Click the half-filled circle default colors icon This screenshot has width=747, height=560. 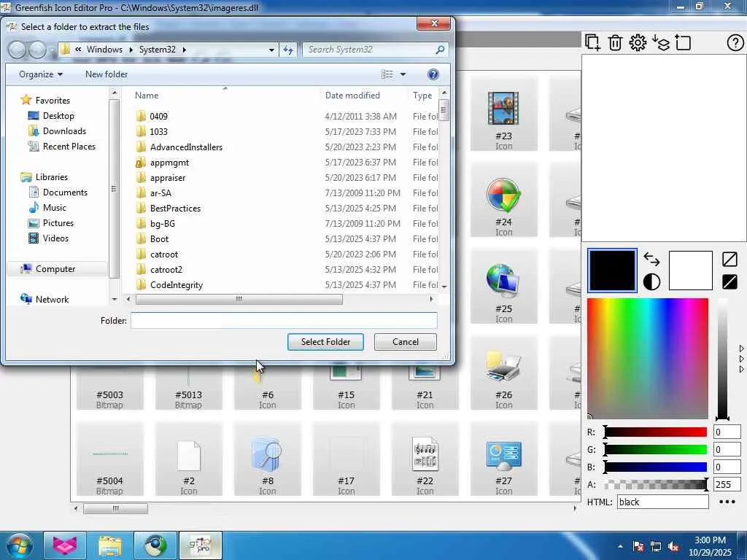click(x=651, y=282)
